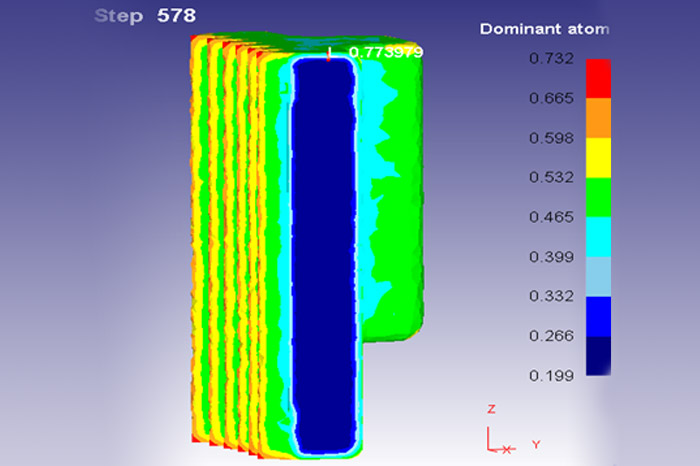Click the red legend color band
700x466 pixels.
point(597,78)
